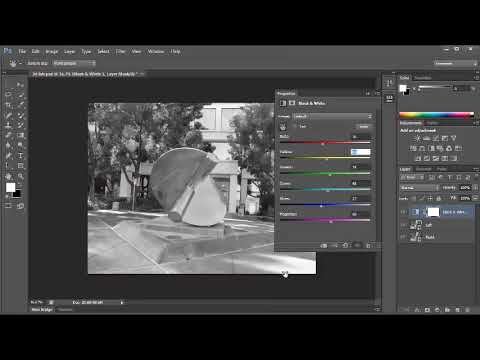Open the Filter menu
Image resolution: width=480 pixels, height=360 pixels.
[x=120, y=51]
